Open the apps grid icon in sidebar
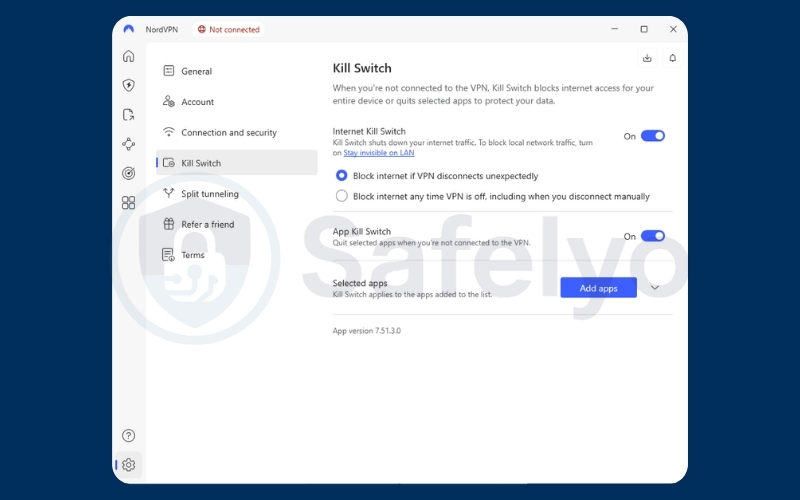Screen dimensions: 800x500 pos(129,203)
